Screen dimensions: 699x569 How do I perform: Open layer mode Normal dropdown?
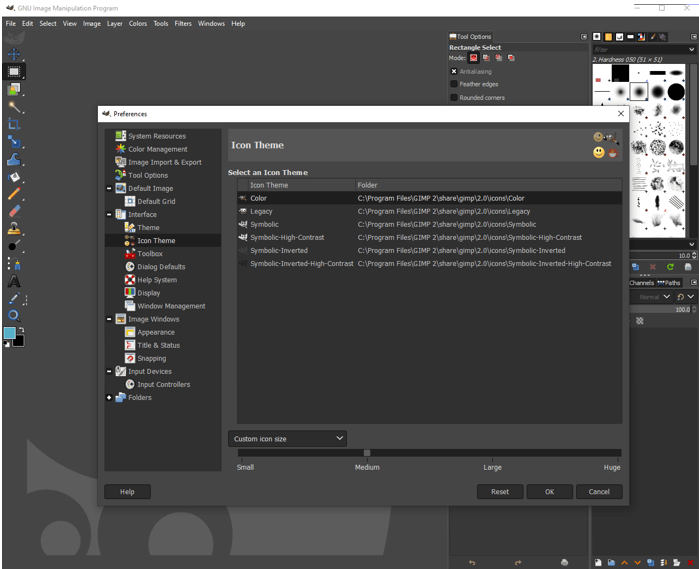tap(651, 297)
